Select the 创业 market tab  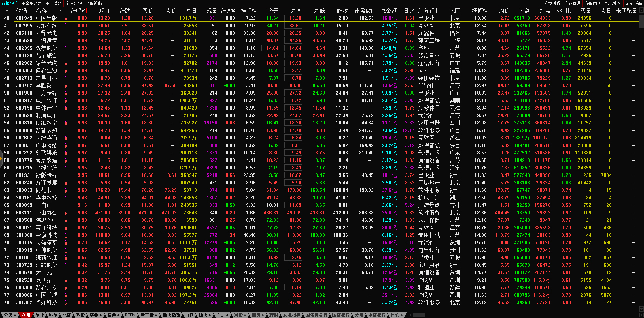tap(39, 315)
